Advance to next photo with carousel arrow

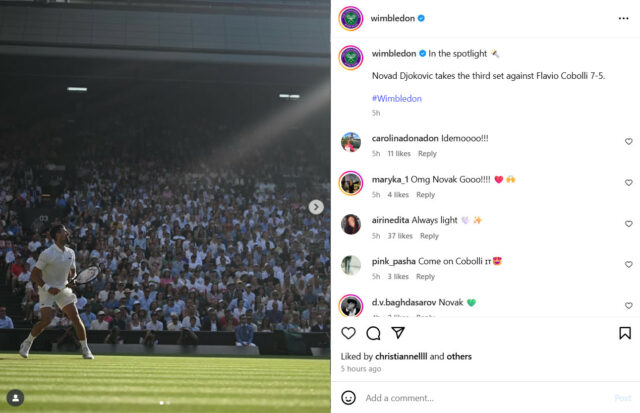(316, 207)
